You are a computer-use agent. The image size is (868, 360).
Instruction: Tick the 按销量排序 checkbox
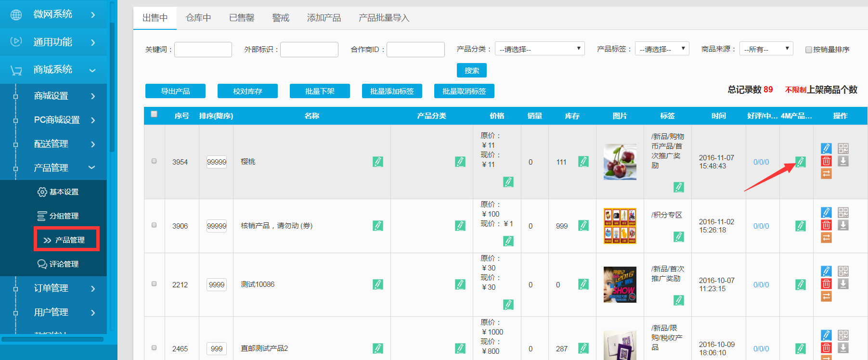click(809, 50)
